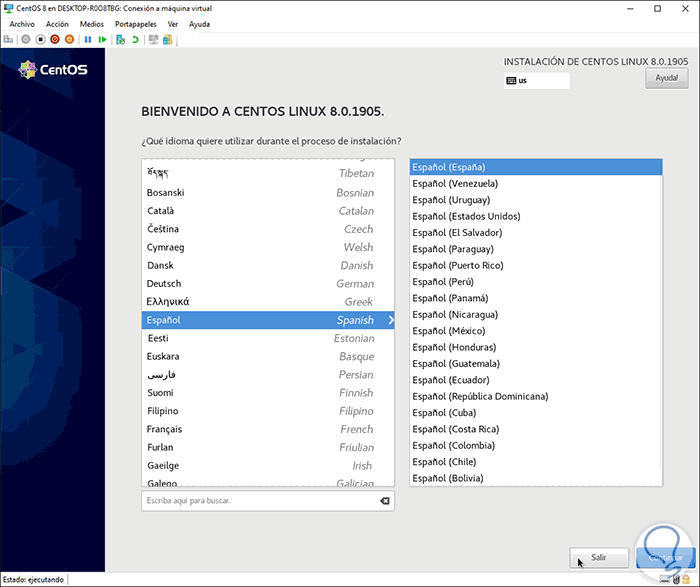The width and height of the screenshot is (700, 587).
Task: Choose Español (Costa Rica) locale
Action: [536, 429]
